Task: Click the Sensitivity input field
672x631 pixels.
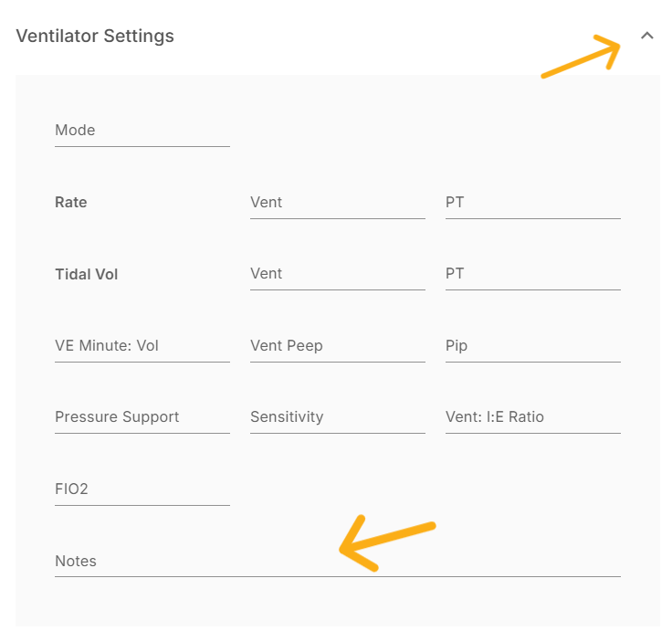Action: (337, 417)
